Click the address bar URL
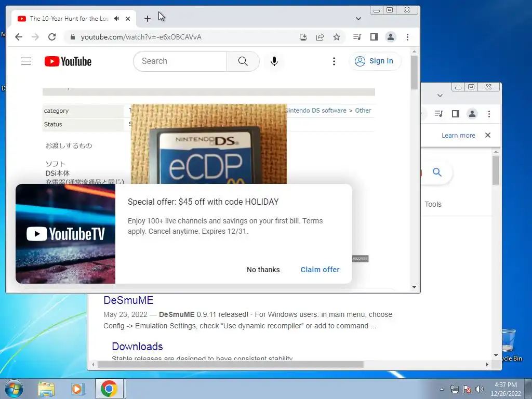The height and width of the screenshot is (399, 532). click(141, 37)
